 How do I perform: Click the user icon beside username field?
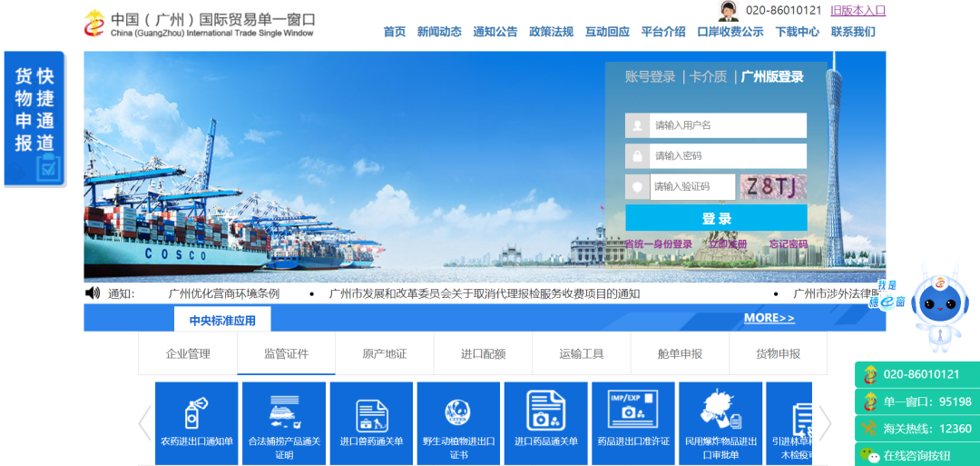pyautogui.click(x=638, y=125)
